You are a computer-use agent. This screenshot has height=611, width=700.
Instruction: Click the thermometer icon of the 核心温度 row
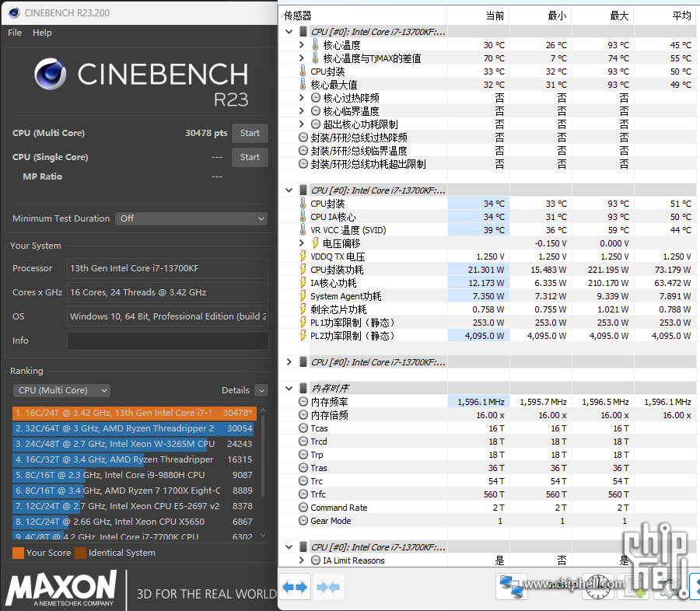315,44
